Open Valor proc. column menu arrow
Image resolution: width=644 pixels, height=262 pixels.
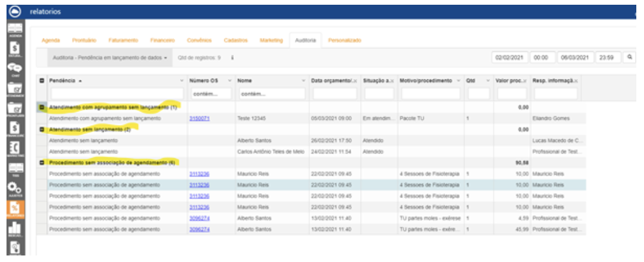(x=525, y=81)
